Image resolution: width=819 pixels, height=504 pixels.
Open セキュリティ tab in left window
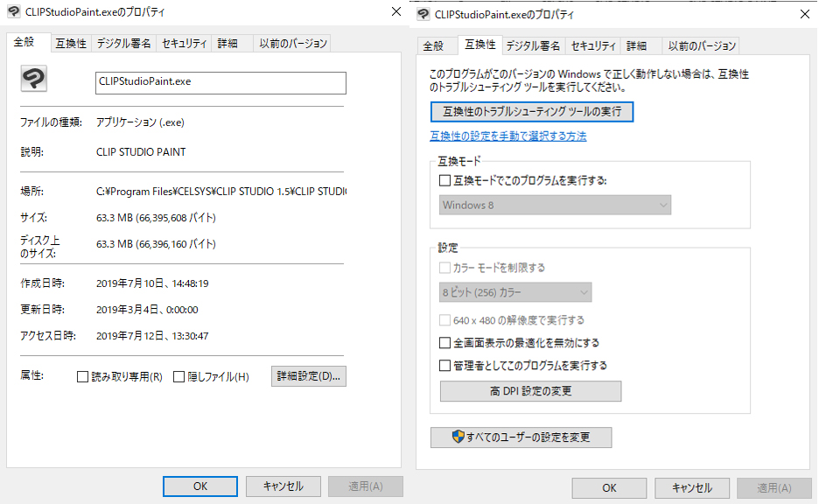click(184, 44)
